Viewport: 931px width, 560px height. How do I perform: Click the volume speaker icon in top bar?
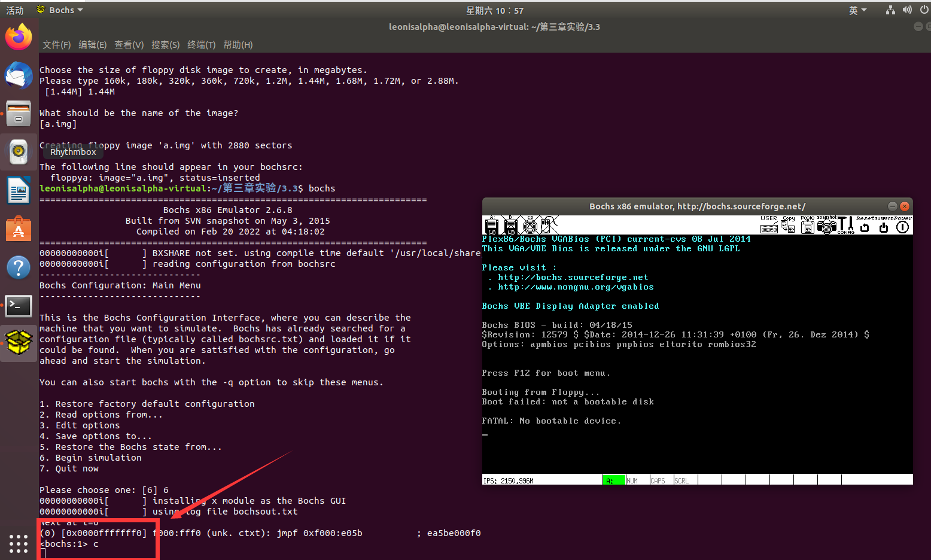(908, 10)
